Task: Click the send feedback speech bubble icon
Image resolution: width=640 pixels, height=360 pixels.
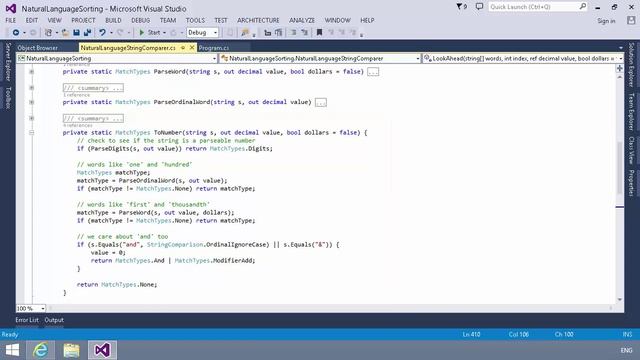Action: coord(479,7)
